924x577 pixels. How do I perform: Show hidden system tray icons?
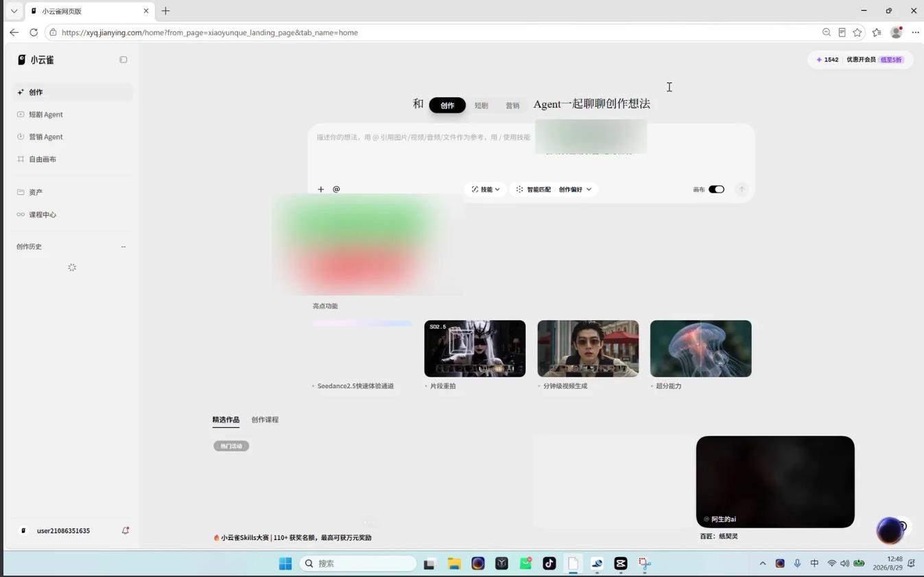point(763,563)
